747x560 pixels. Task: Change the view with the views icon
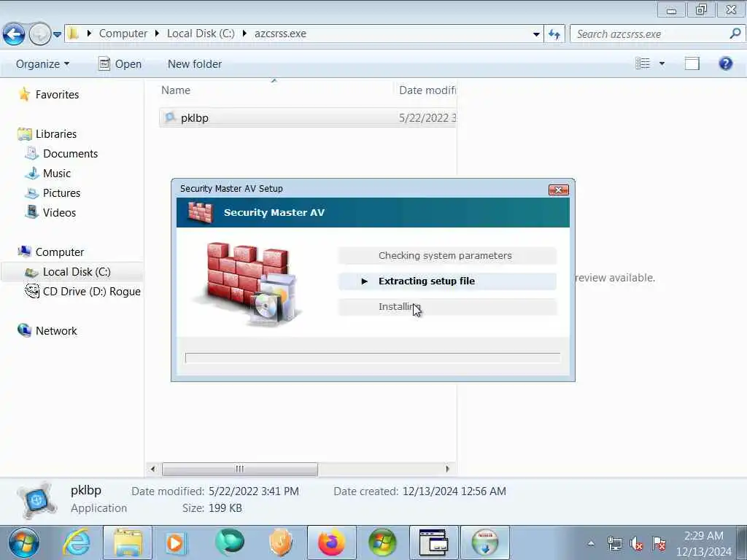(x=643, y=63)
